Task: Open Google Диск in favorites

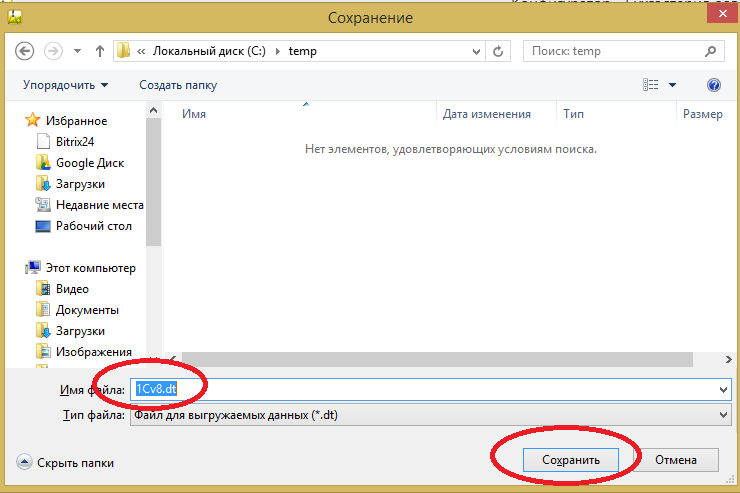Action: [x=89, y=163]
